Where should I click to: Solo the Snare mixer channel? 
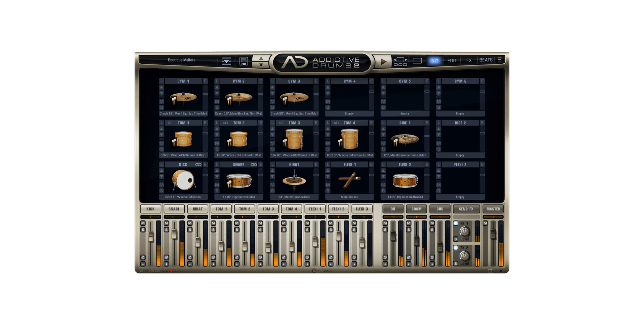[166, 230]
